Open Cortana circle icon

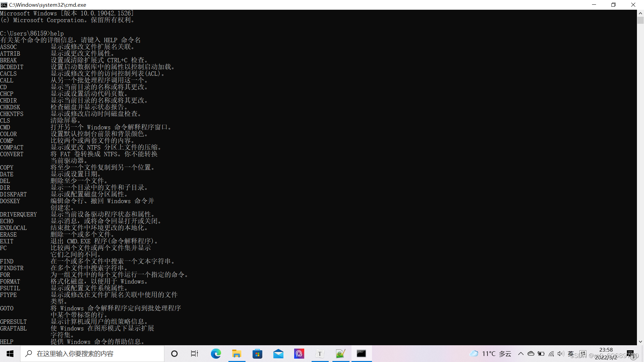click(x=174, y=354)
